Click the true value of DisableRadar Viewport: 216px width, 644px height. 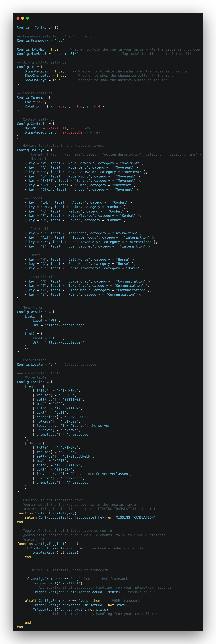59,71
